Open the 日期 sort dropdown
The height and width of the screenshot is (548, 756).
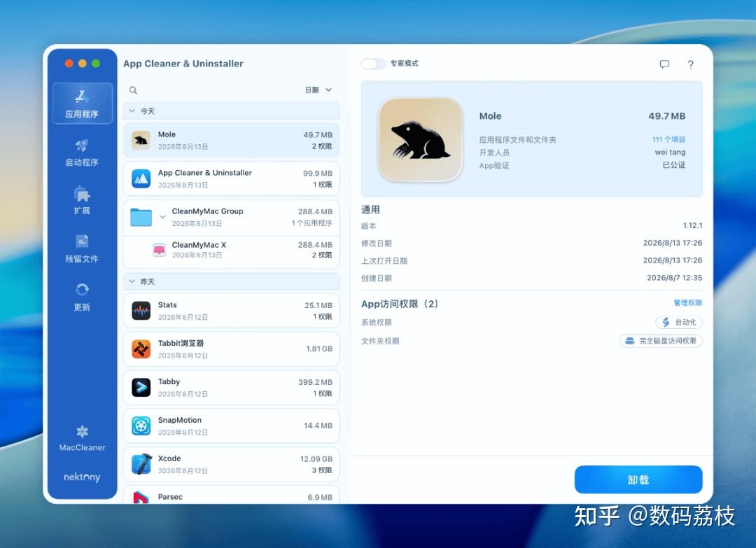318,90
